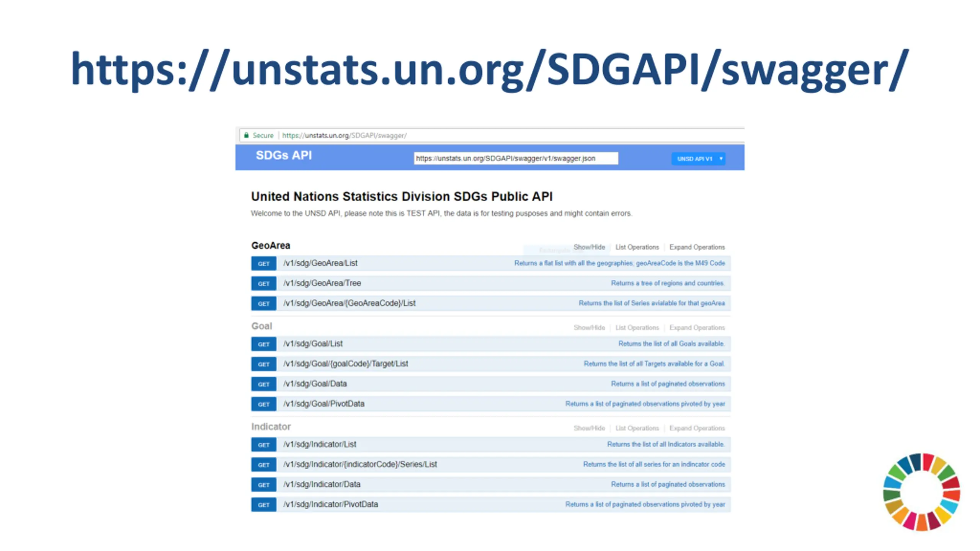Click the SDGs API header title

(x=284, y=155)
